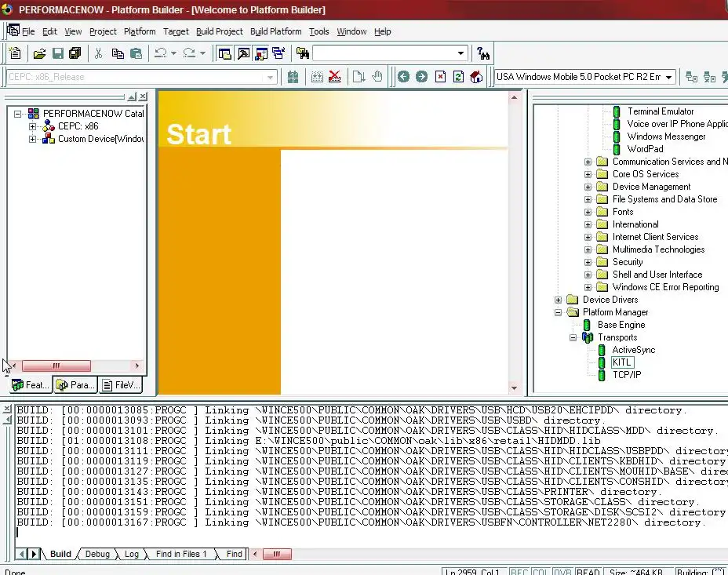This screenshot has height=575, width=728.
Task: Expand the CEPC: x86 tree node
Action: 32,126
